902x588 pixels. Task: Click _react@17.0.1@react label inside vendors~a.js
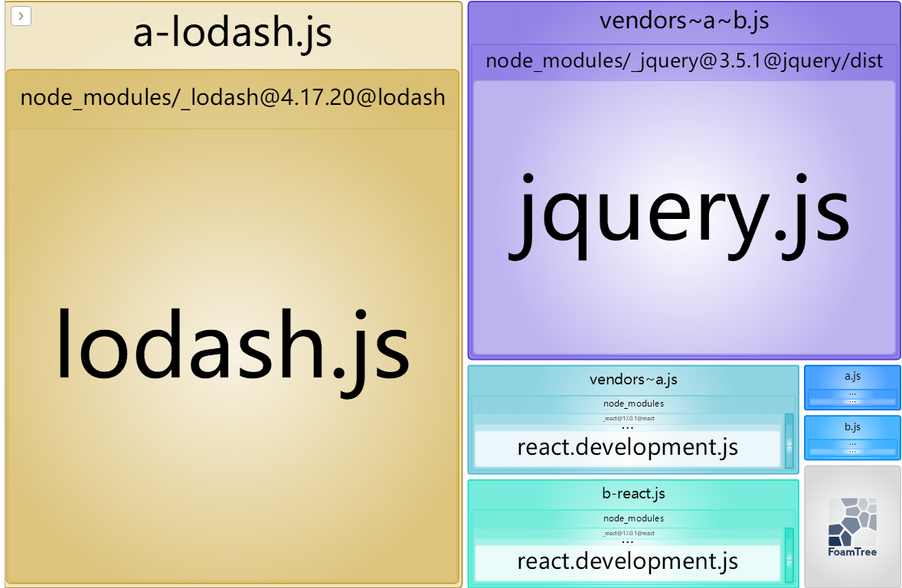[628, 418]
